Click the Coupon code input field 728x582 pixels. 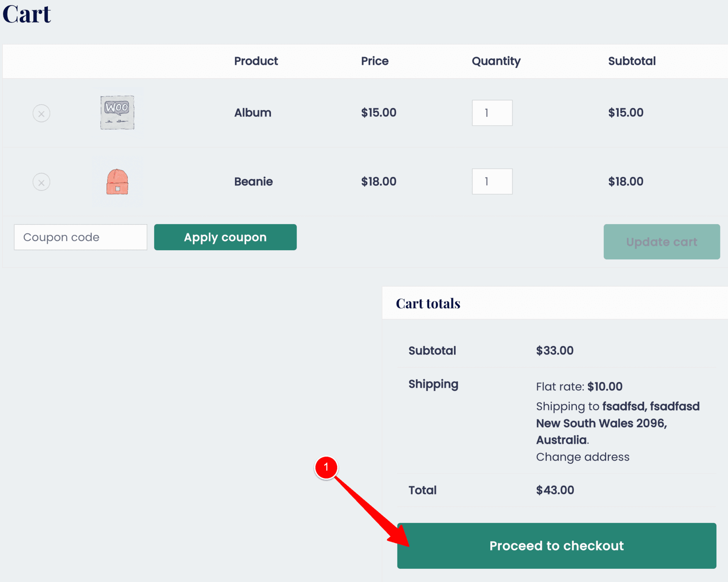(x=80, y=237)
